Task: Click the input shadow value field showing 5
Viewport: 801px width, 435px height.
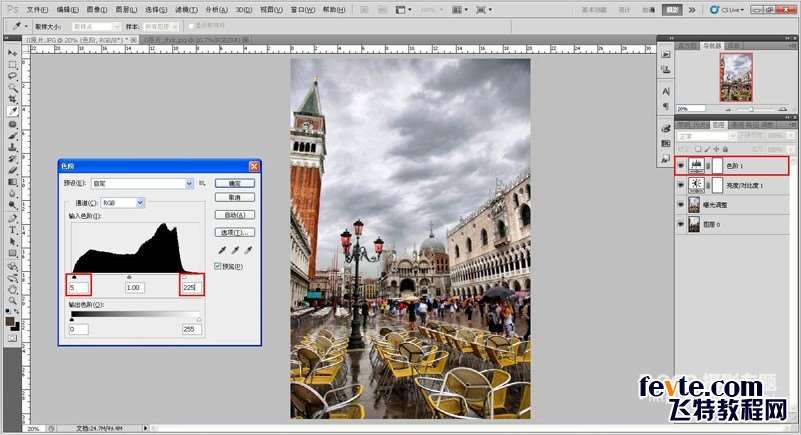Action: click(79, 287)
